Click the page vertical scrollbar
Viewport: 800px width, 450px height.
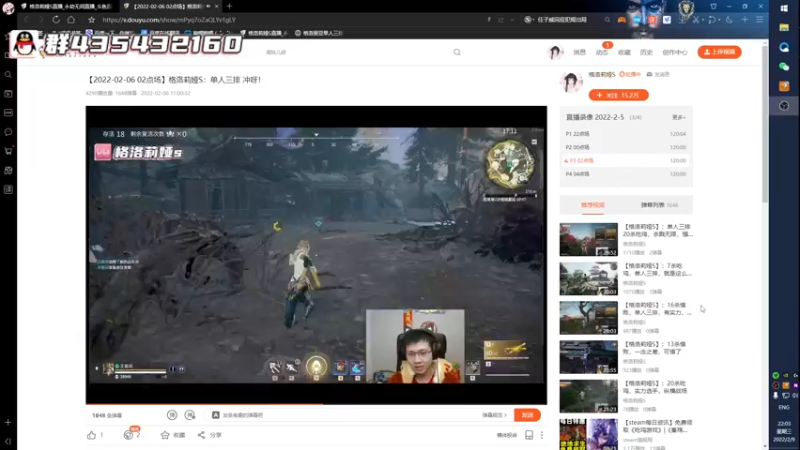765,122
